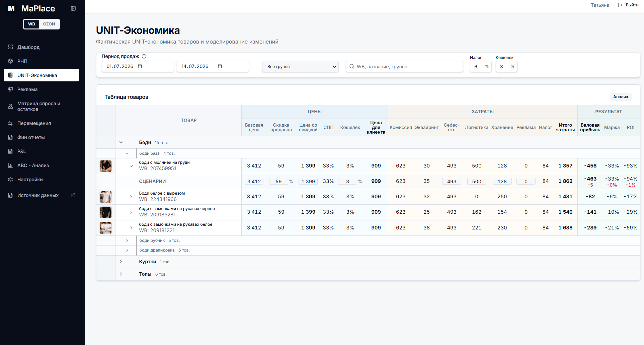
Task: Click the period info icon
Action: (x=144, y=56)
